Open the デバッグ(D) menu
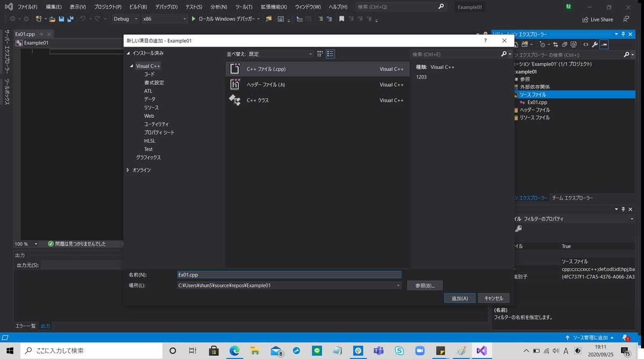The image size is (644, 359). click(167, 7)
